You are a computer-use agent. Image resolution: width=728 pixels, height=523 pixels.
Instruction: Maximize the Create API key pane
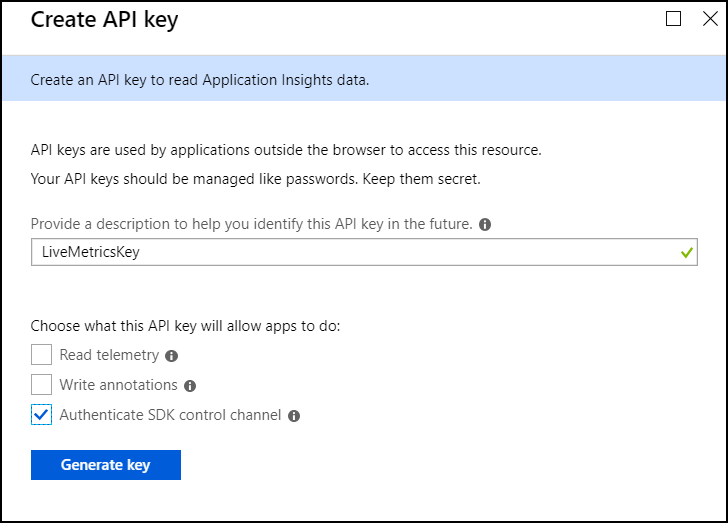click(673, 19)
